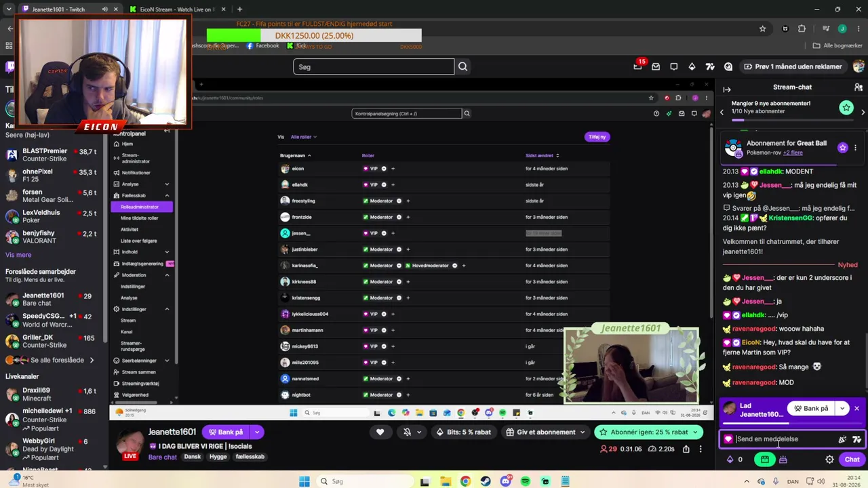Open chat settings gear icon
This screenshot has width=868, height=488.
point(829,459)
